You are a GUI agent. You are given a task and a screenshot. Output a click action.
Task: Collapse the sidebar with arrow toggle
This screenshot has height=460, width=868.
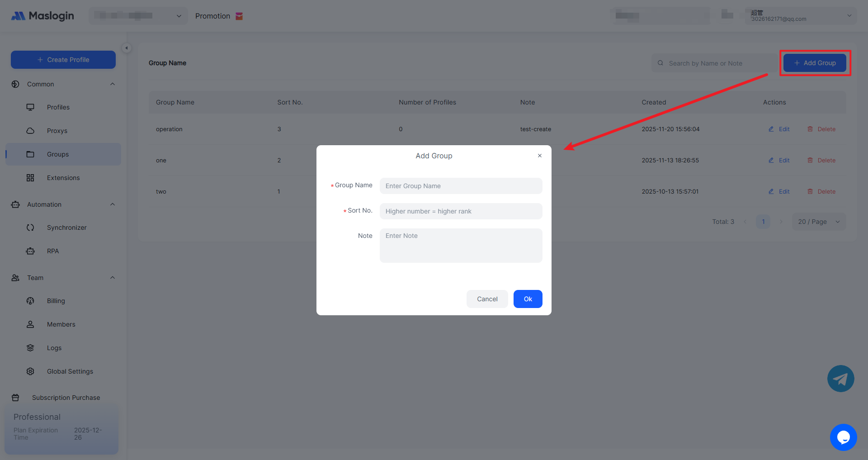pyautogui.click(x=127, y=48)
